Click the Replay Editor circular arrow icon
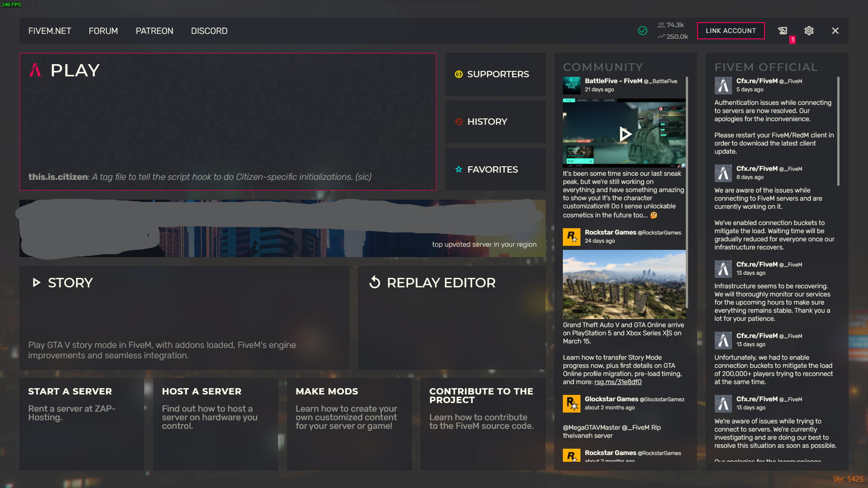The width and height of the screenshot is (868, 488). 375,282
